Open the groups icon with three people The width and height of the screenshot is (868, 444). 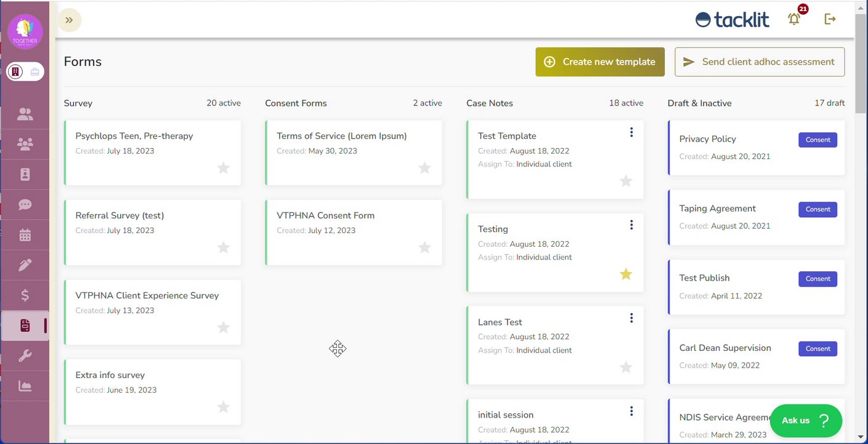coord(25,144)
